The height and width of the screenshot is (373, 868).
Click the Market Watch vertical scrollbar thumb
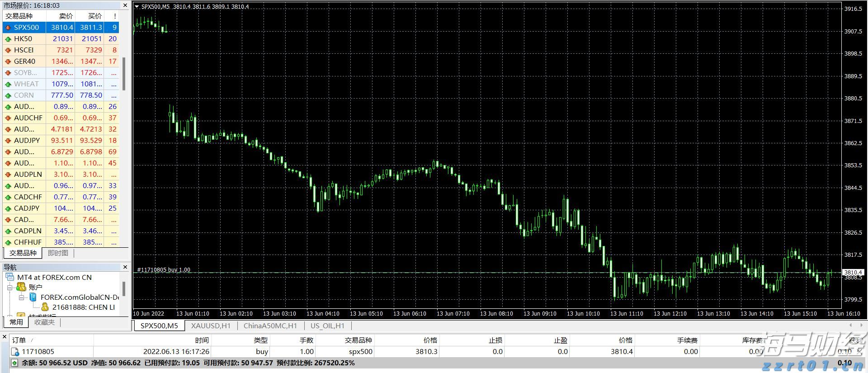pyautogui.click(x=124, y=72)
